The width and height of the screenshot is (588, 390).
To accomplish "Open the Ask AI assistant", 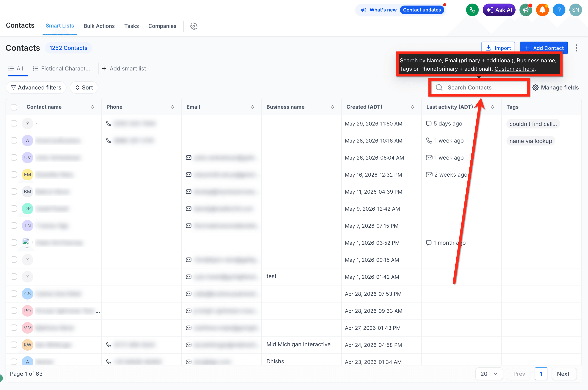I will [x=499, y=10].
